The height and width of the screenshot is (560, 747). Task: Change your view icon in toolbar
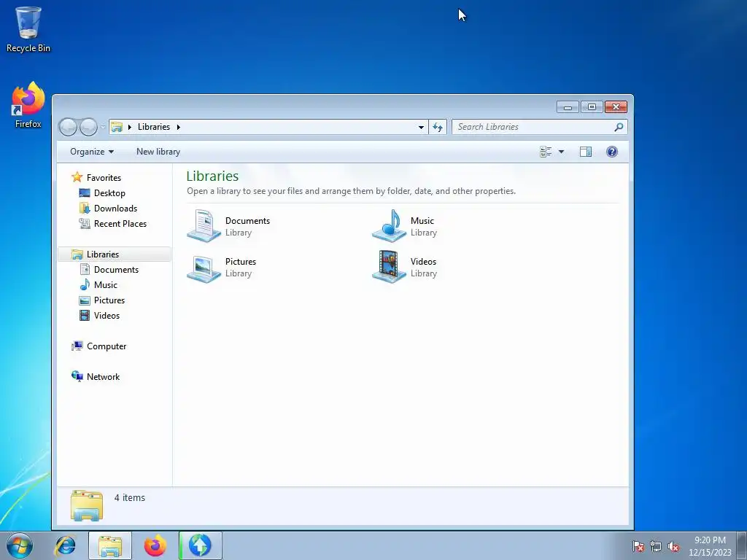coord(546,152)
